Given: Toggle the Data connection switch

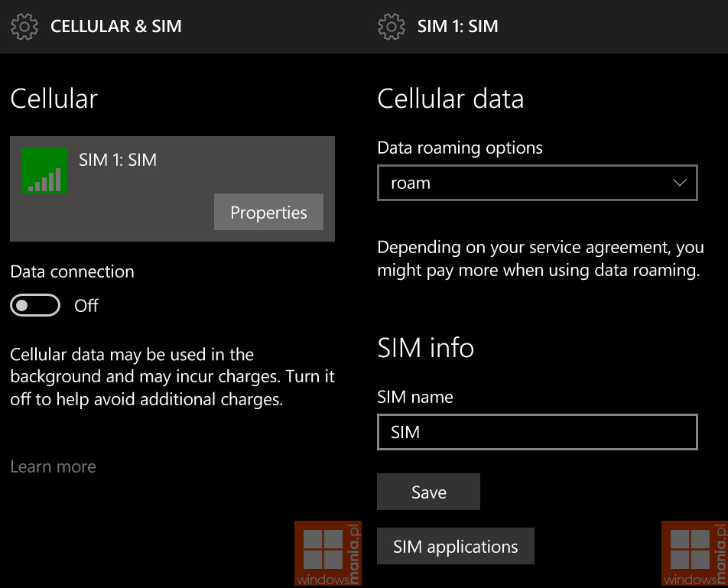Looking at the screenshot, I should [x=35, y=305].
